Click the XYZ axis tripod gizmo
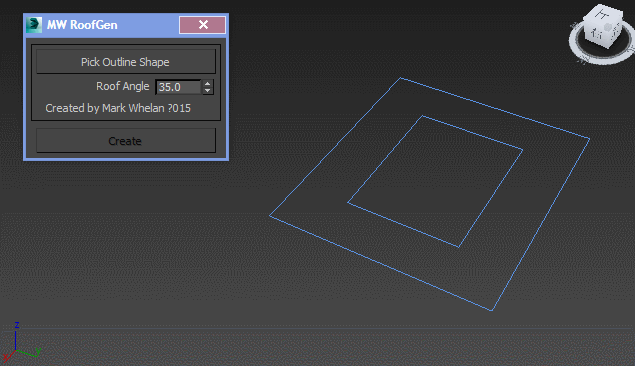The width and height of the screenshot is (635, 366). click(x=21, y=342)
